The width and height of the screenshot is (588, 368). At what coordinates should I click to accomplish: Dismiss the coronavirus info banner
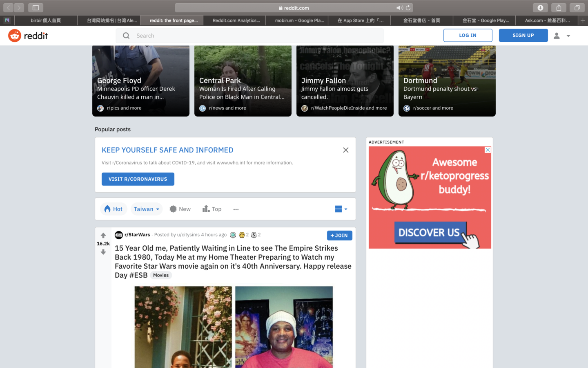point(346,150)
